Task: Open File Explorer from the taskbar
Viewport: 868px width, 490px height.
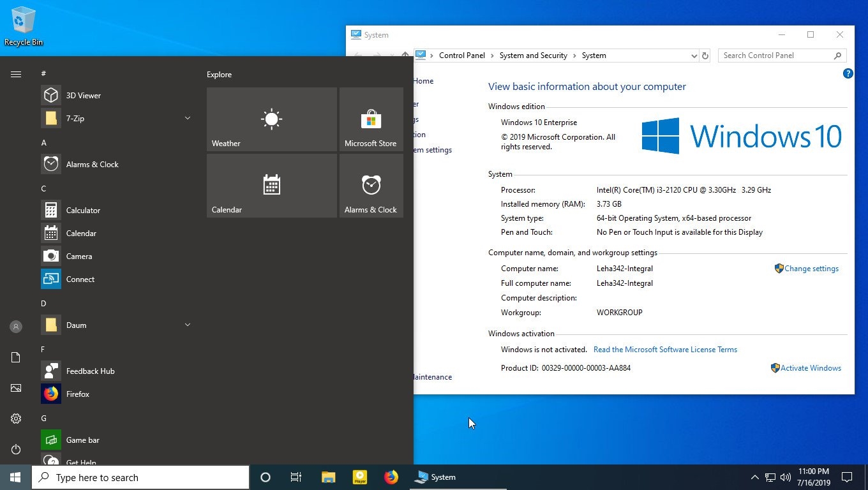Action: pos(329,477)
